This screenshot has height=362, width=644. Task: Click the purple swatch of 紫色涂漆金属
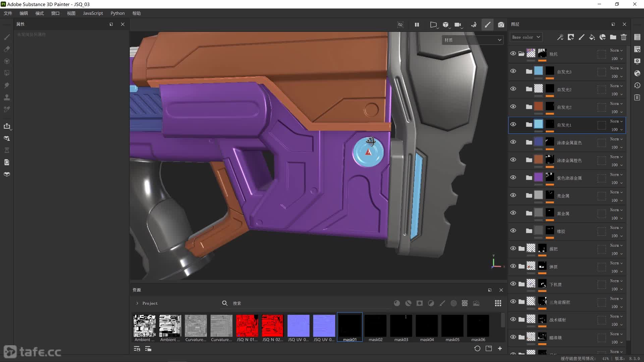click(x=538, y=177)
